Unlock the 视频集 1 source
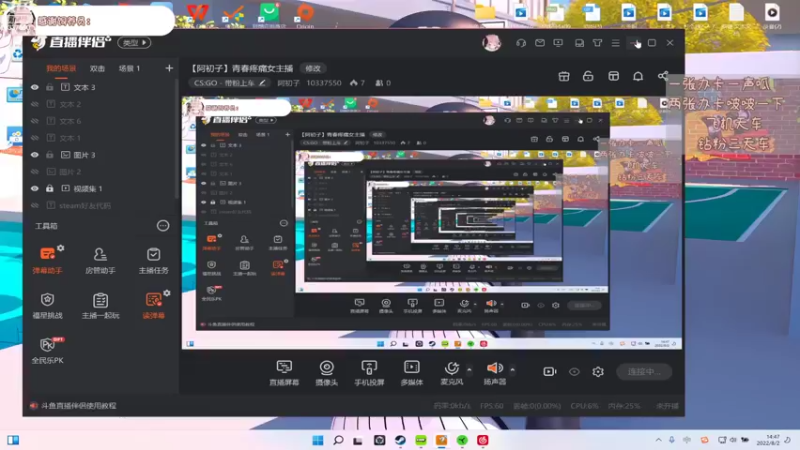 [49, 188]
